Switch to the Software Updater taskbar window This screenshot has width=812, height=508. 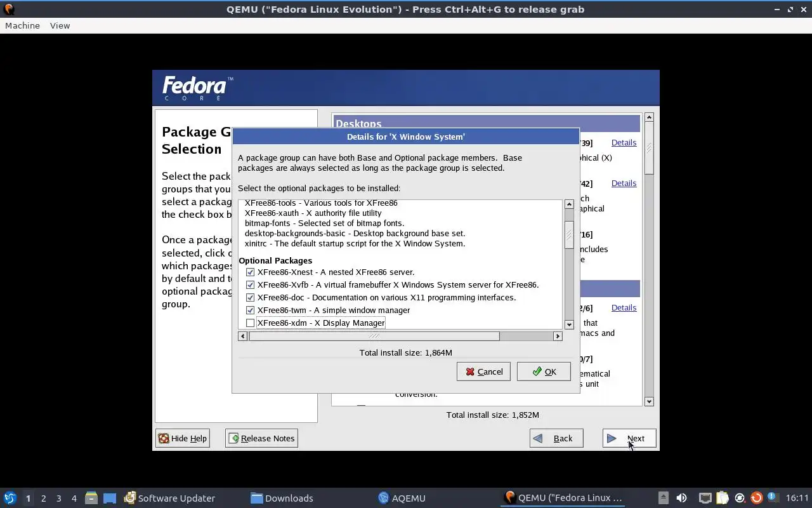(170, 498)
